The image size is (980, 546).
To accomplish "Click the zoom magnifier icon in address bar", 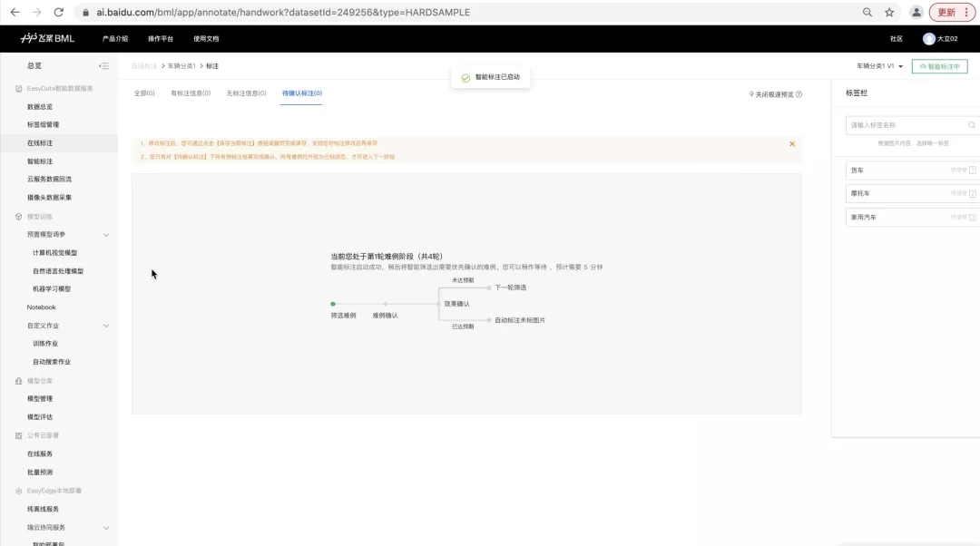I will tap(867, 12).
